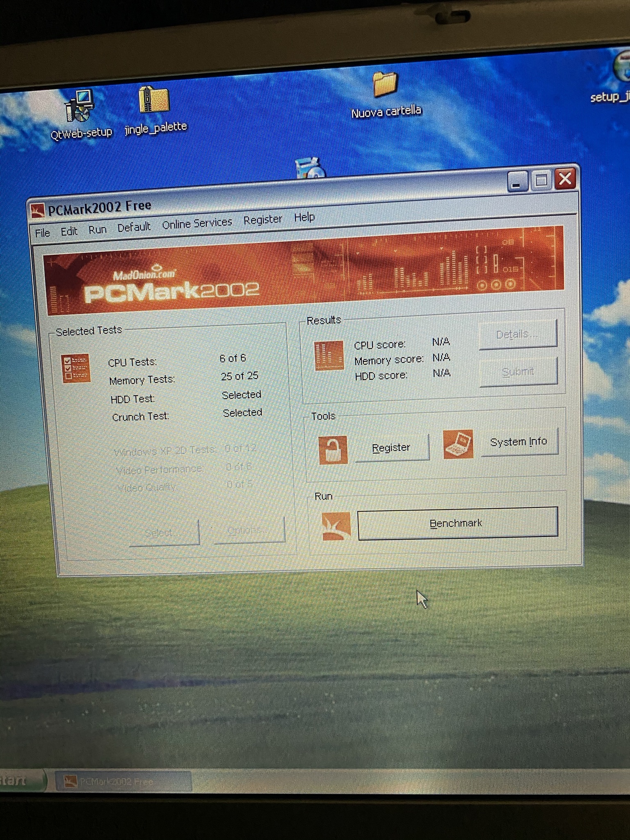Open the Help menu
Image resolution: width=630 pixels, height=840 pixels.
304,217
